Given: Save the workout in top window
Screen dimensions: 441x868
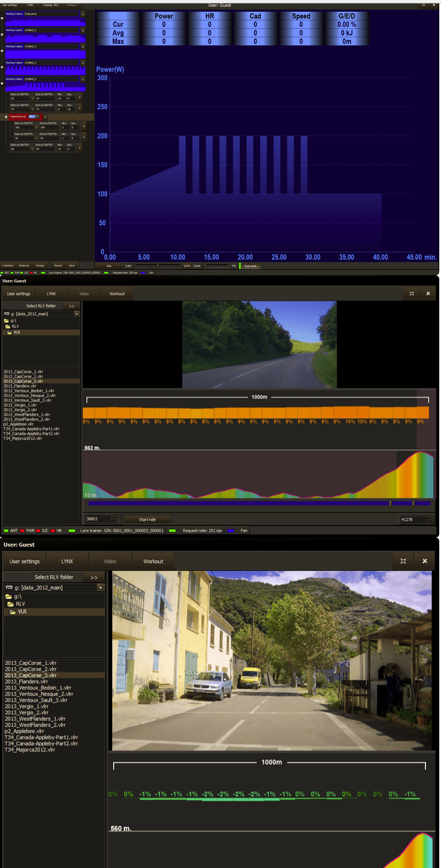Looking at the screenshot, I should (x=72, y=265).
